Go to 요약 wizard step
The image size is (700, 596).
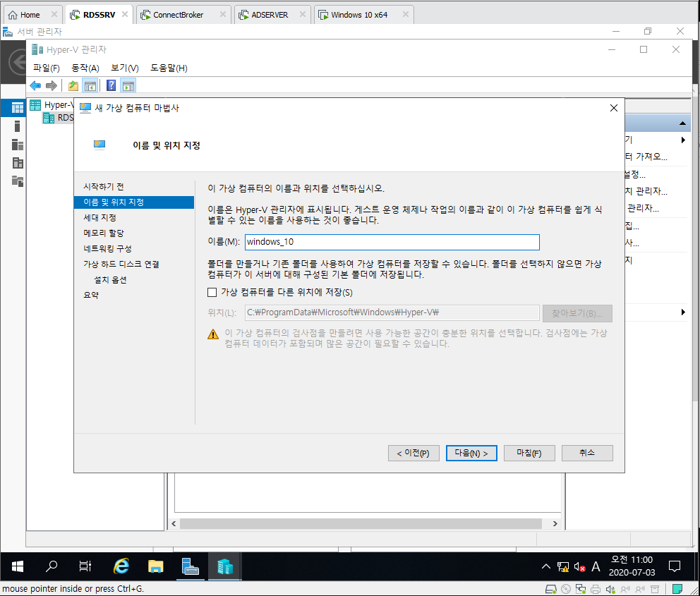click(x=91, y=295)
